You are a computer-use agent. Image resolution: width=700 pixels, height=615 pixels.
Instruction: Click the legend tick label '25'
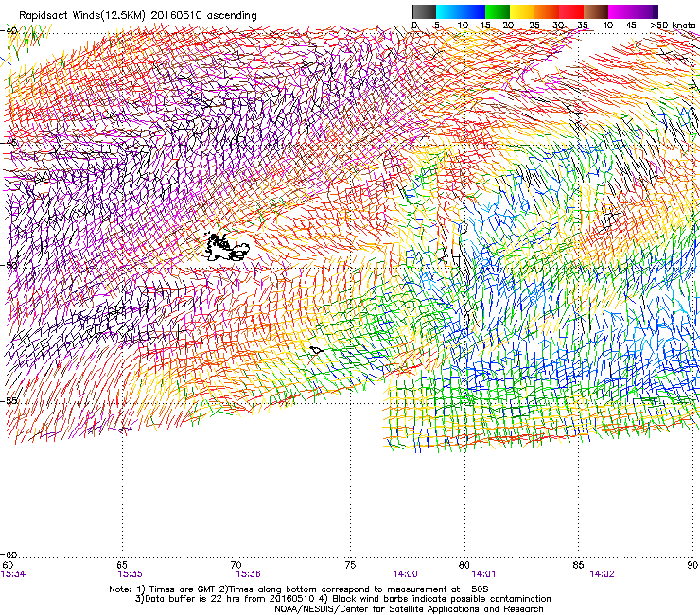pos(534,26)
